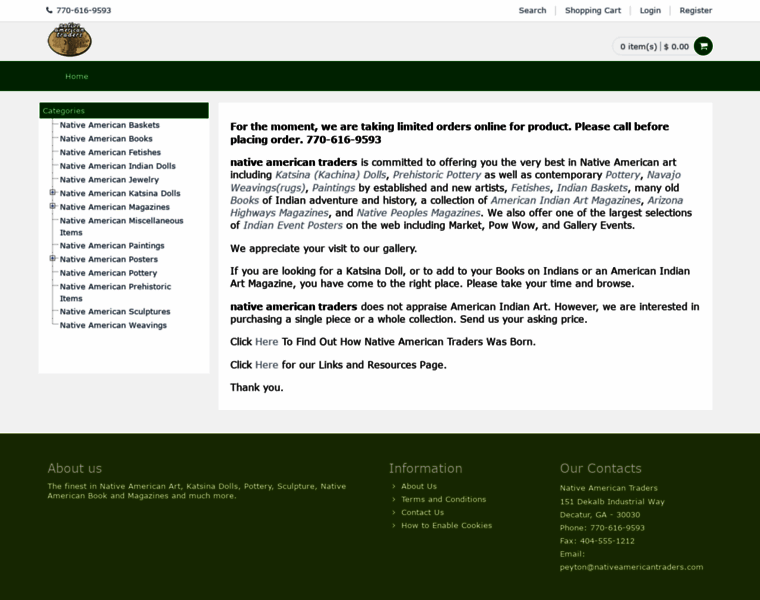Select Native American Miscellaneous Items category

pos(121,226)
